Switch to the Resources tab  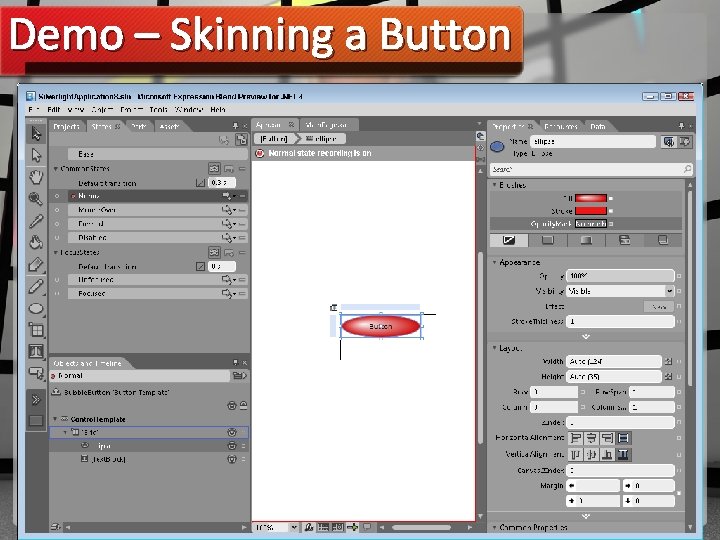[561, 126]
